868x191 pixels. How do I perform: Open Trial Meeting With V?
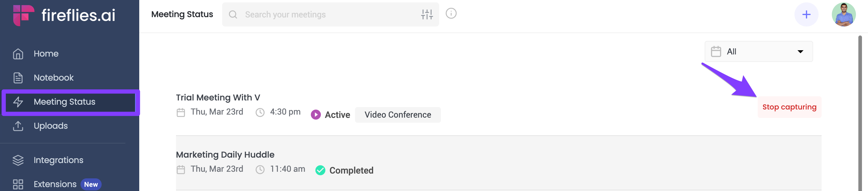click(218, 97)
